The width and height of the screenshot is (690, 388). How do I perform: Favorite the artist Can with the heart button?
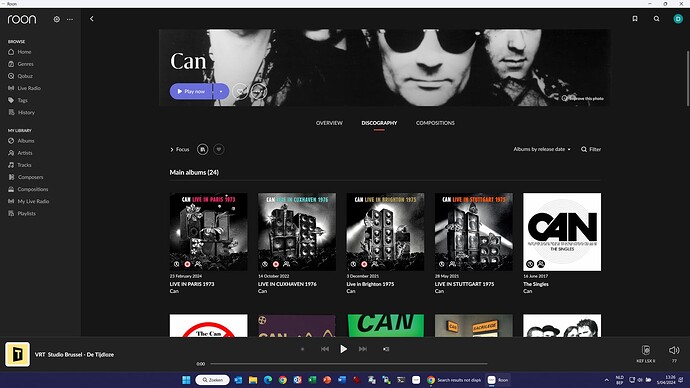pyautogui.click(x=240, y=92)
